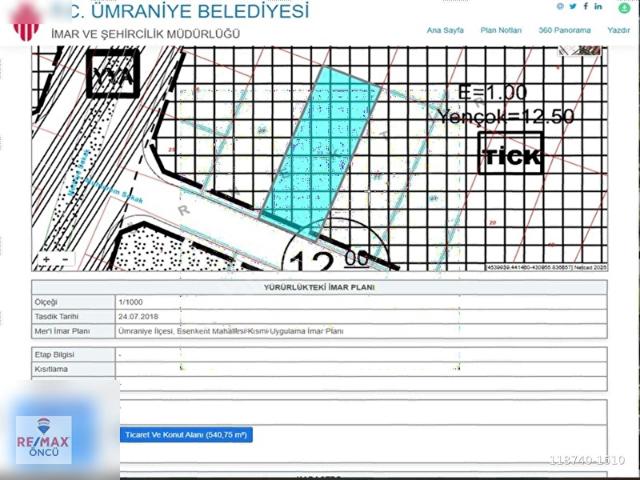Select the highlighted cyan parcel on map
Viewport: 640px width, 480px height.
coord(321,153)
